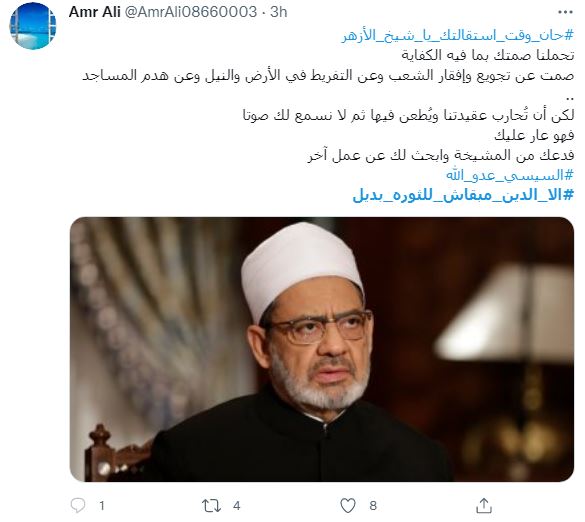The image size is (585, 522).
Task: Open the bold hashtag #الا_الدين_مبقاش_للثوره_بديل
Action: (463, 195)
